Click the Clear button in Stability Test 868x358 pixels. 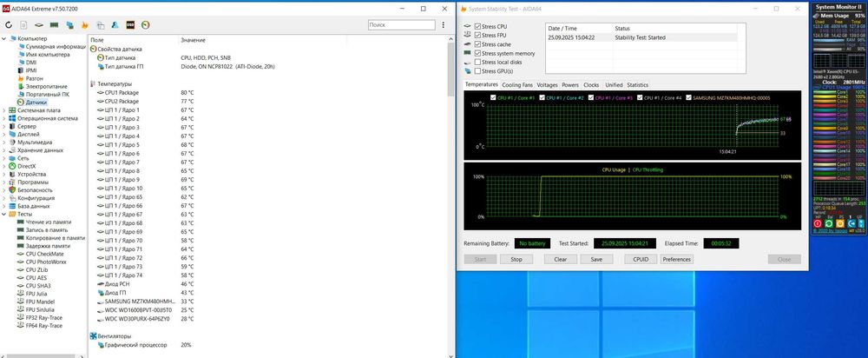click(560, 259)
